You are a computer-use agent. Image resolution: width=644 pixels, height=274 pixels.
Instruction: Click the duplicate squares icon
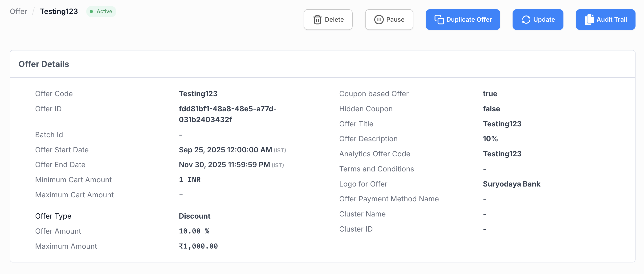point(439,20)
